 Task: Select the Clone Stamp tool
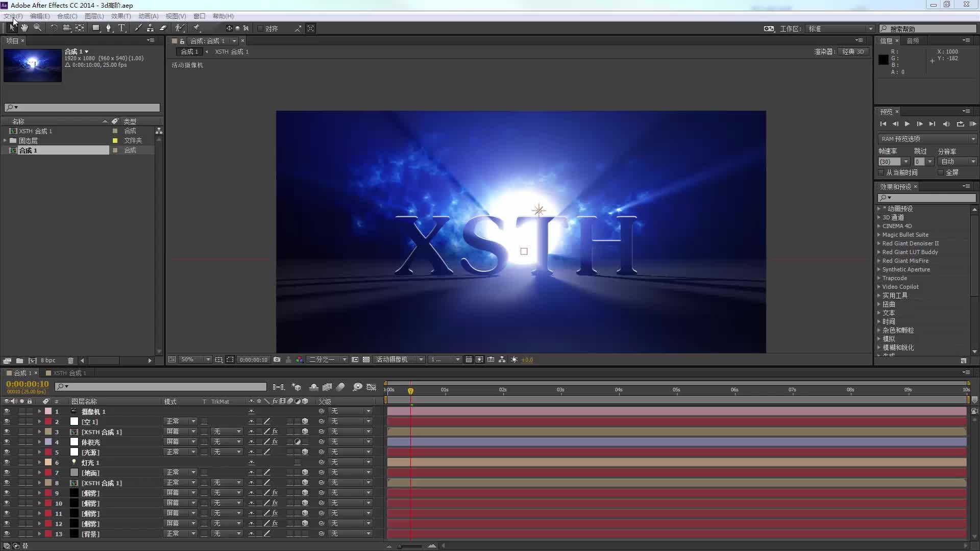click(150, 28)
